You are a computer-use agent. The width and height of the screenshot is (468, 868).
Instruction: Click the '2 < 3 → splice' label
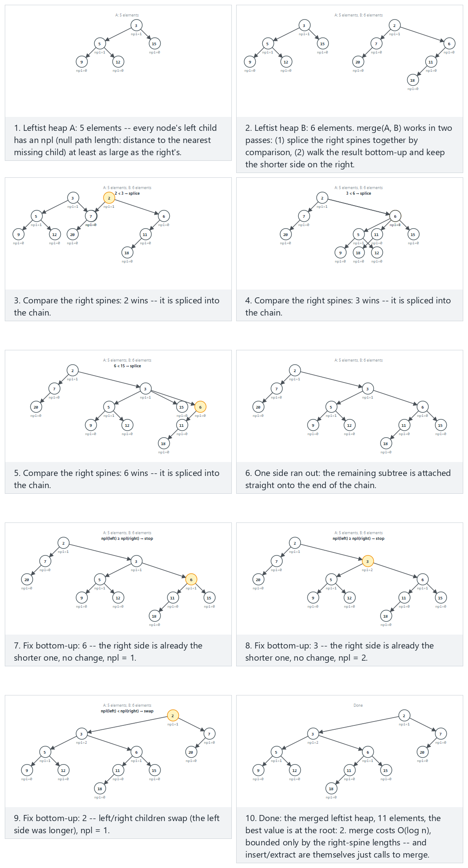coord(127,193)
